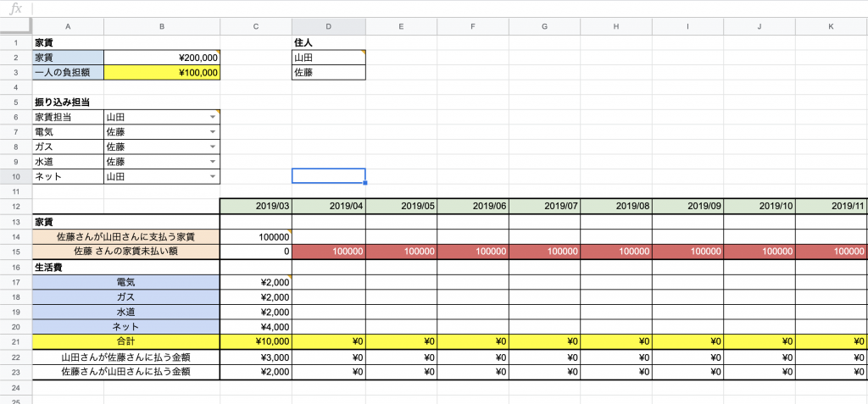Select column I header
Image resolution: width=868 pixels, height=404 pixels.
pos(688,26)
